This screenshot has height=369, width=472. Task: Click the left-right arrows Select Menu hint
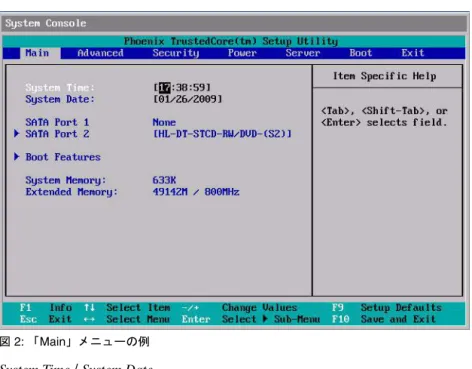(126, 319)
